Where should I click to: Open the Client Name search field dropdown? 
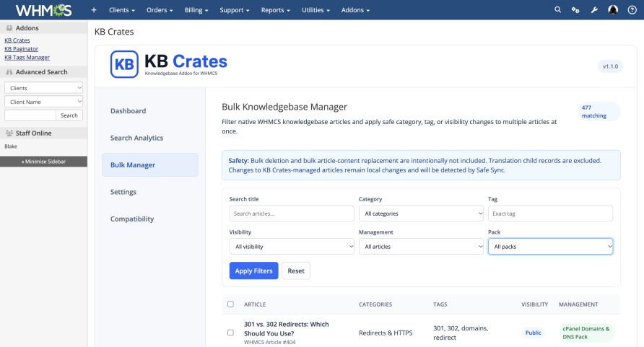coord(43,102)
